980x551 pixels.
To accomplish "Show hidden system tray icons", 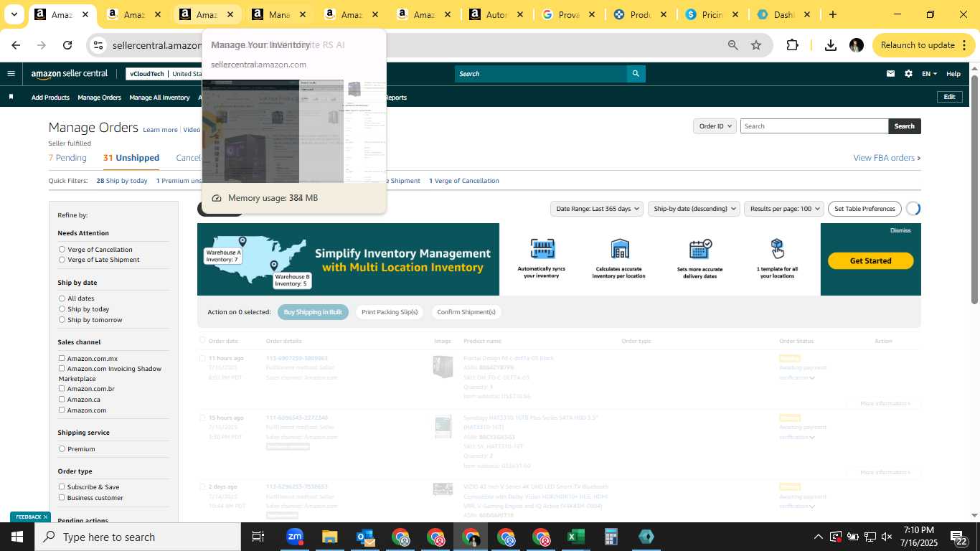I will (x=818, y=537).
